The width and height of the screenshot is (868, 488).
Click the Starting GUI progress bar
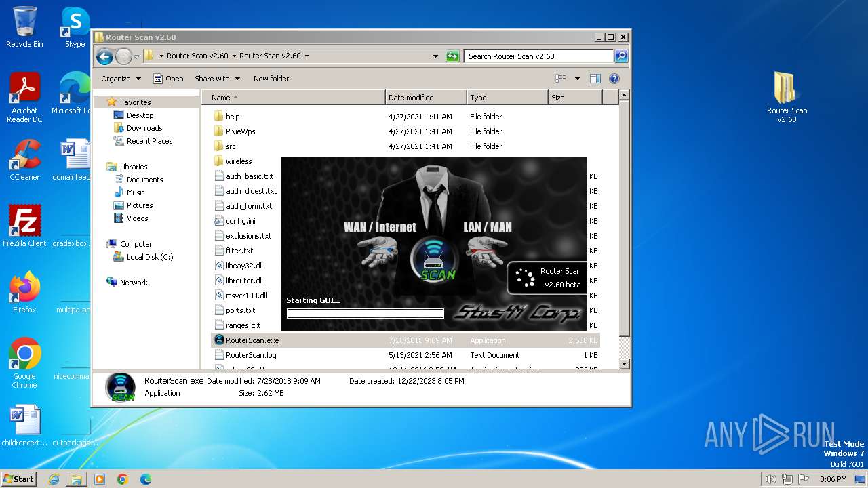tap(365, 313)
